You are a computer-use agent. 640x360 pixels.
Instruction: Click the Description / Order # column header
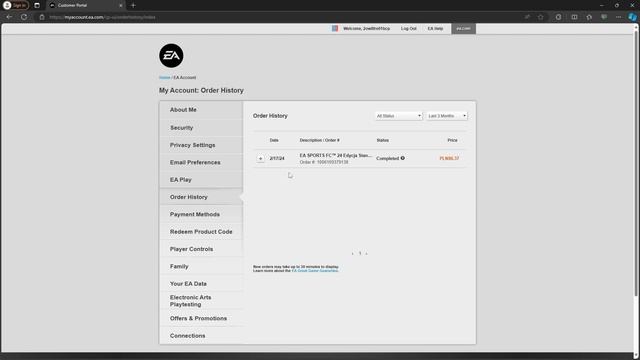[320, 140]
